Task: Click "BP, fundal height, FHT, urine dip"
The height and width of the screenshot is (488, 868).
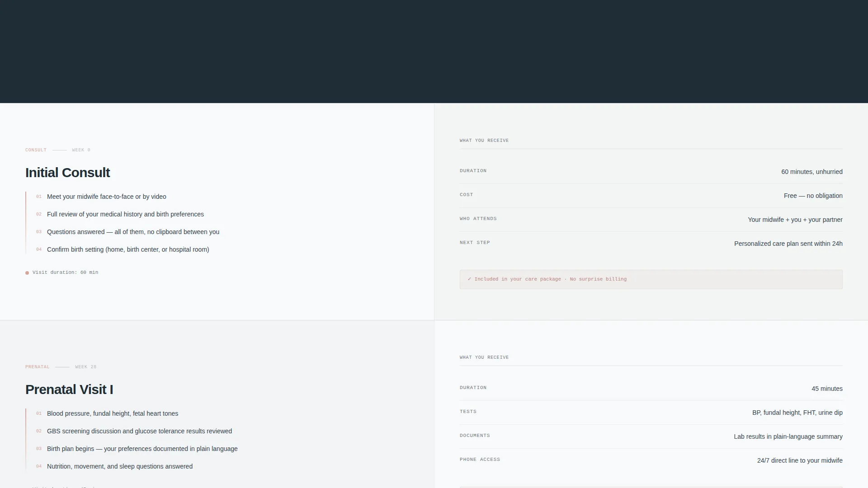Action: pyautogui.click(x=797, y=413)
